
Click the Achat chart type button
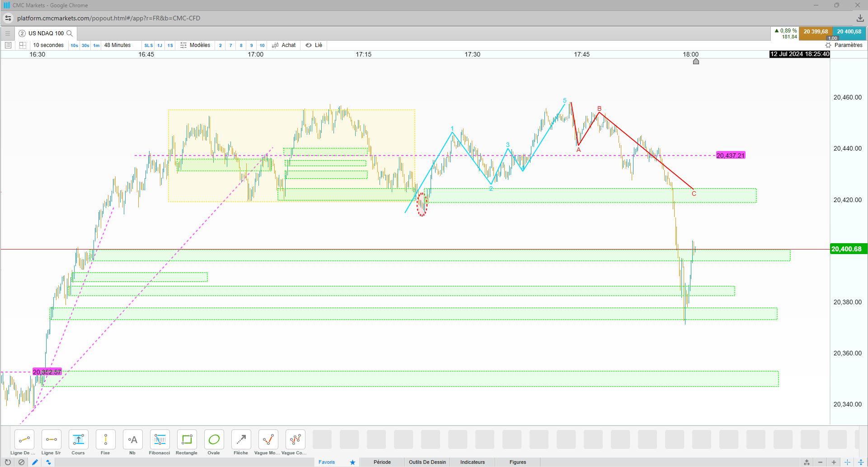coord(284,45)
